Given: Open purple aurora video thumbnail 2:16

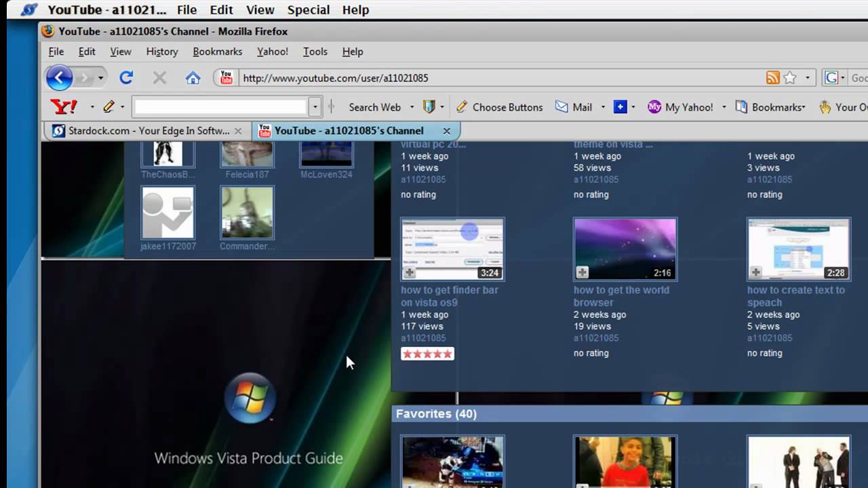Looking at the screenshot, I should [x=625, y=249].
